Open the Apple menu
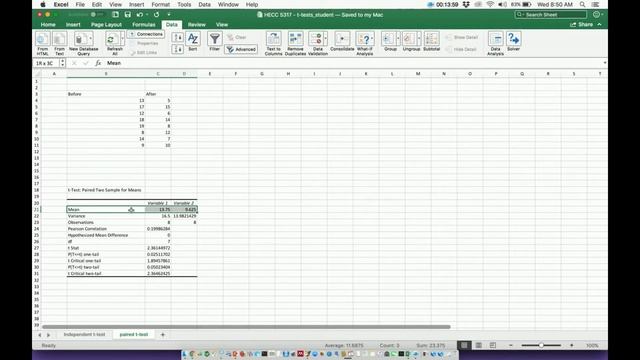 coord(43,4)
